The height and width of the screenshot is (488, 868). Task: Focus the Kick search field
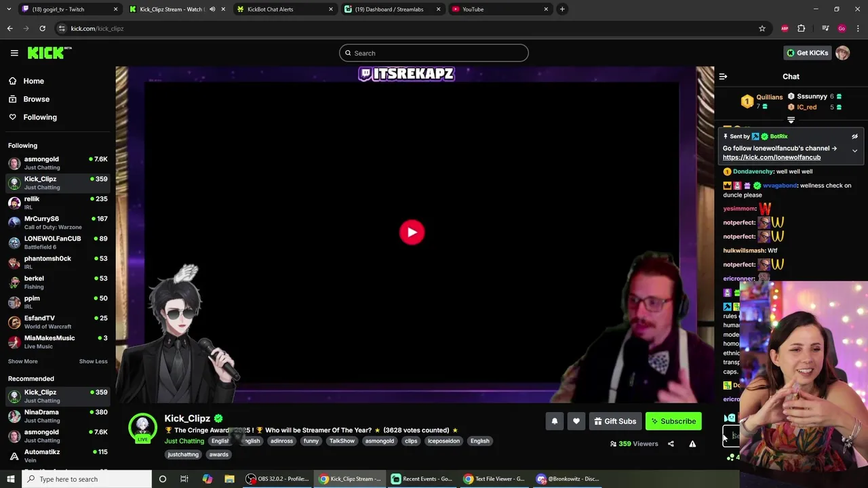pos(434,53)
